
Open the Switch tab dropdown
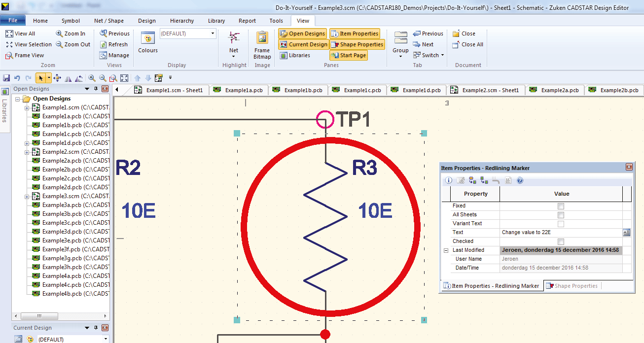coord(429,55)
